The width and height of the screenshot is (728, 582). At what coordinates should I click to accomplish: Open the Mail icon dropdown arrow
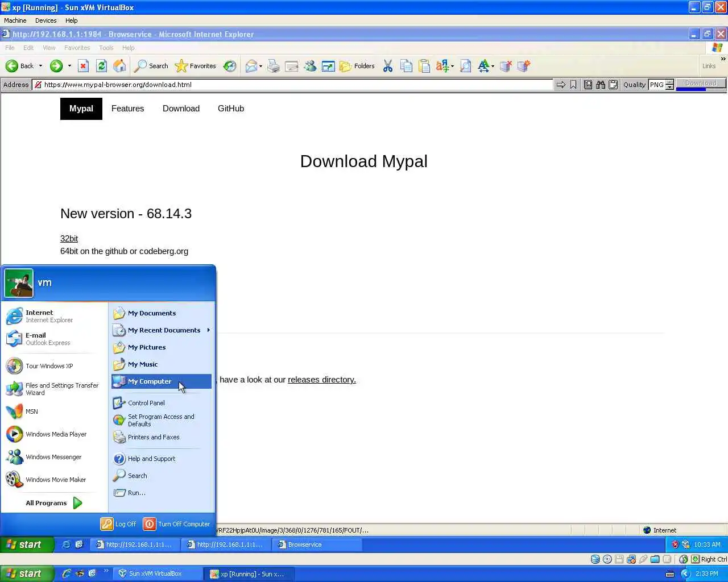click(x=260, y=66)
